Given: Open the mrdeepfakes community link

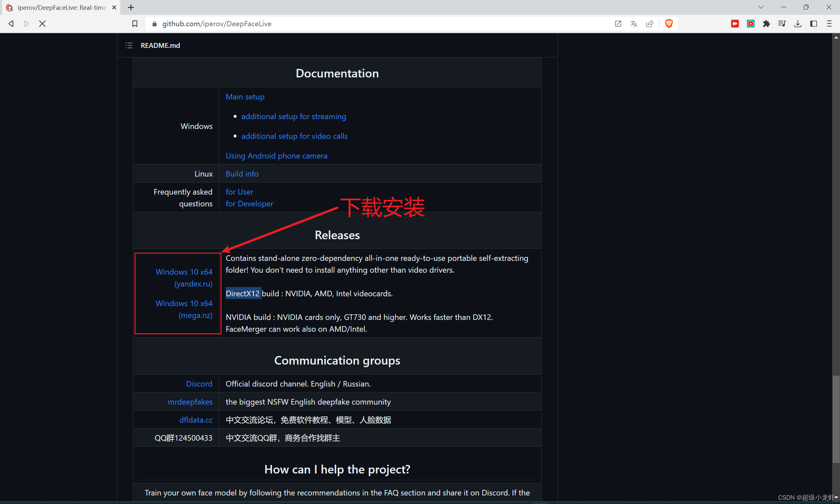Looking at the screenshot, I should pyautogui.click(x=190, y=402).
